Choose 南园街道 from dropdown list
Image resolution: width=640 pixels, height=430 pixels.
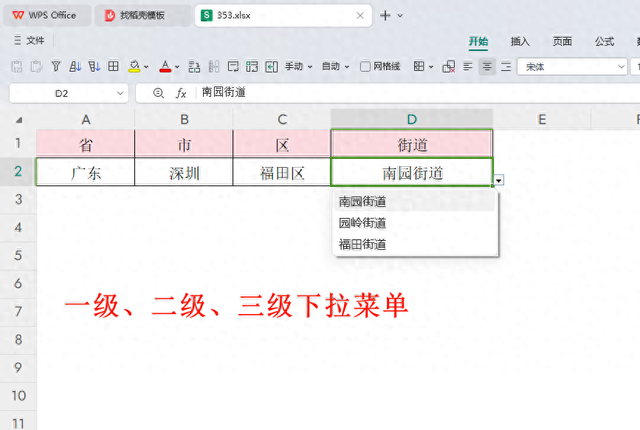[415, 202]
